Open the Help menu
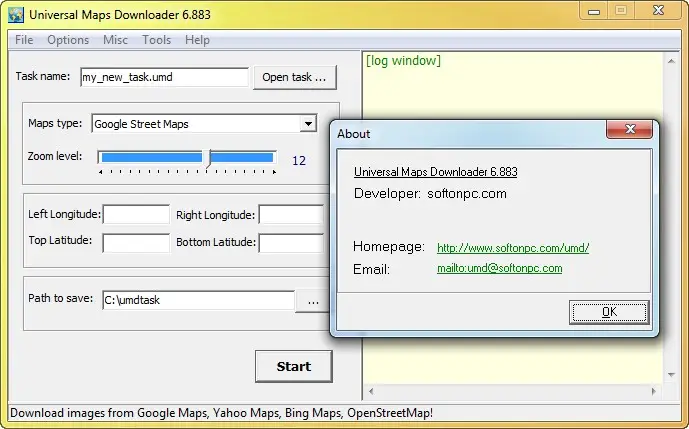This screenshot has height=429, width=689. coord(197,40)
